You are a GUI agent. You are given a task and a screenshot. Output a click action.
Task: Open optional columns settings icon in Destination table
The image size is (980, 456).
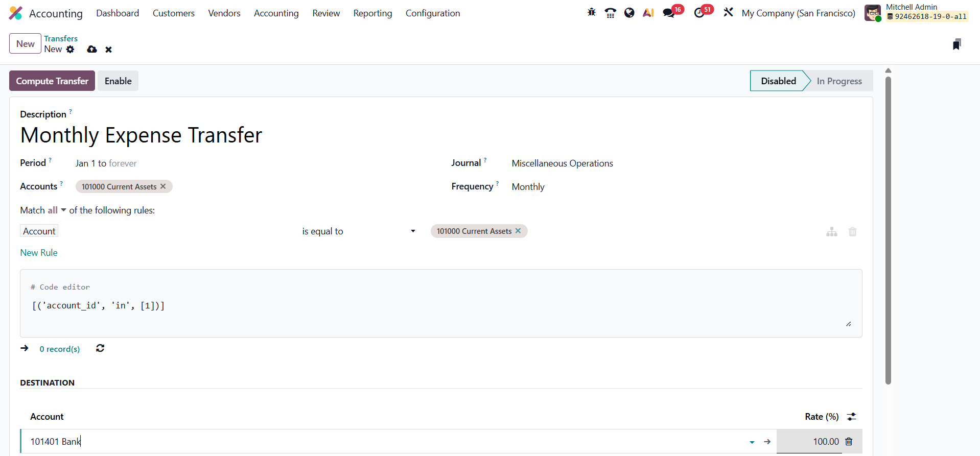[852, 417]
